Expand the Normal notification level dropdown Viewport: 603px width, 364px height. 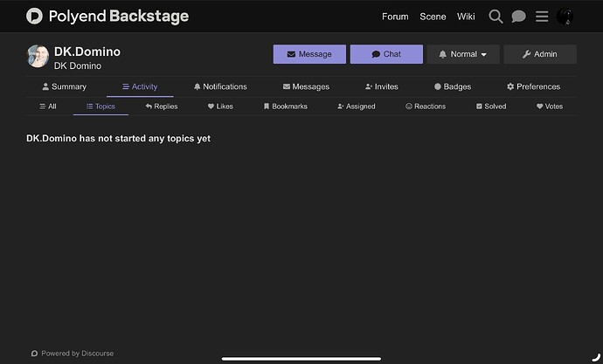(463, 54)
